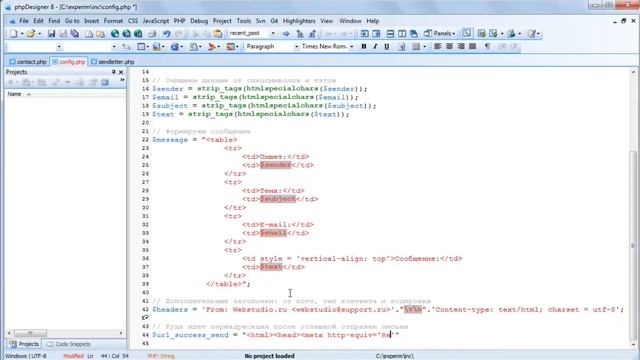This screenshot has width=640, height=360.
Task: Switch to sendletter.php tab
Action: coord(113,62)
